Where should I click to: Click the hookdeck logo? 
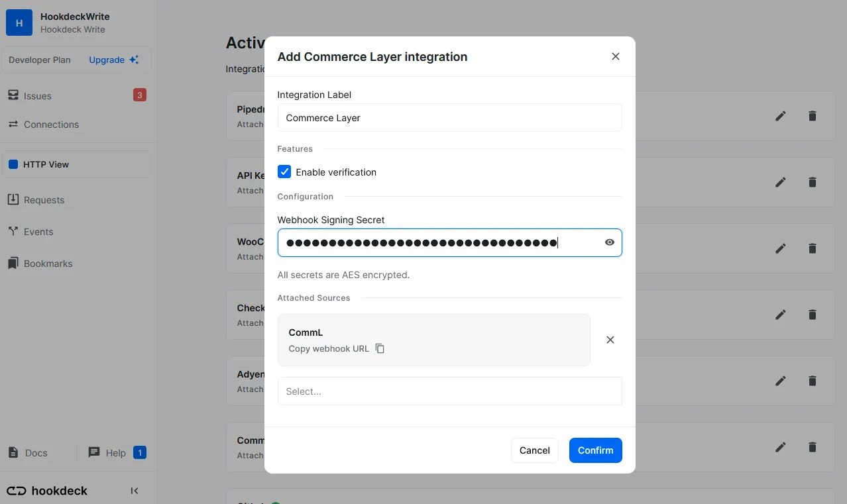(47, 491)
